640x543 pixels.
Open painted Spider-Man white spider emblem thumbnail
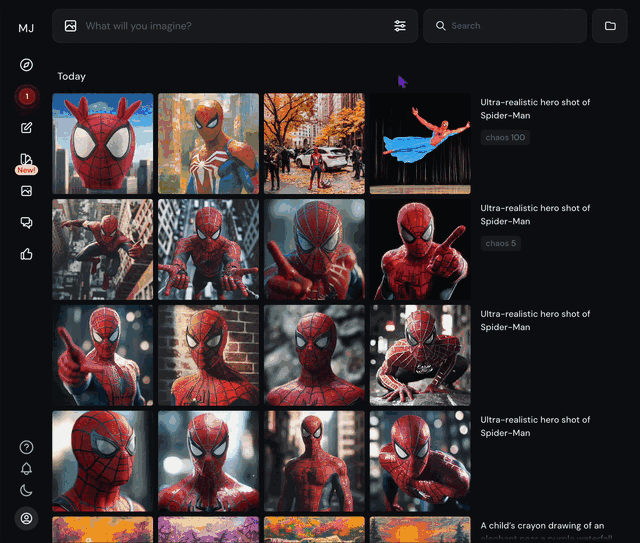pyautogui.click(x=208, y=143)
